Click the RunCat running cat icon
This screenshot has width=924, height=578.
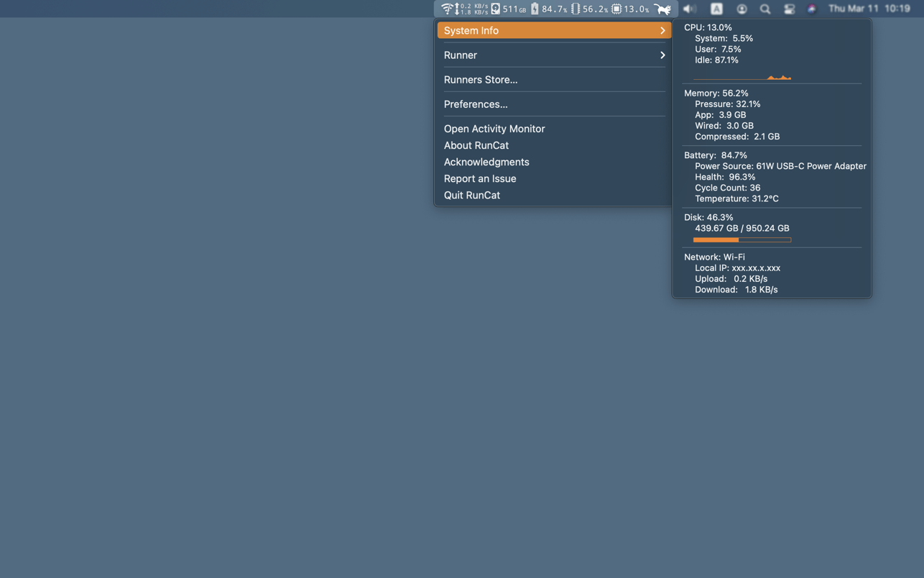click(x=662, y=9)
